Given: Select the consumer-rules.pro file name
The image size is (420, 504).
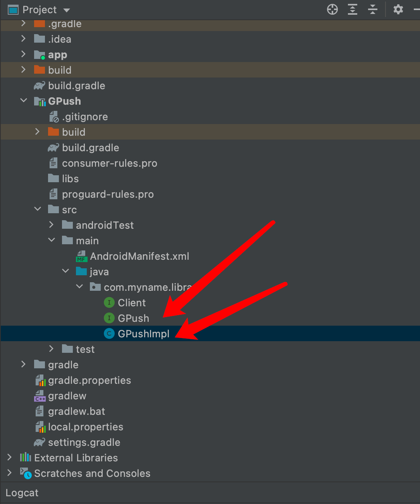Looking at the screenshot, I should coord(110,163).
